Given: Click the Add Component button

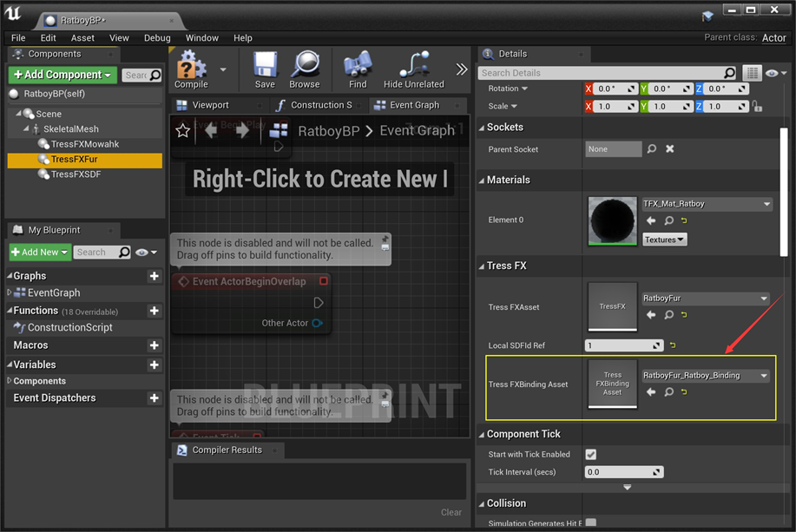Looking at the screenshot, I should pyautogui.click(x=62, y=76).
